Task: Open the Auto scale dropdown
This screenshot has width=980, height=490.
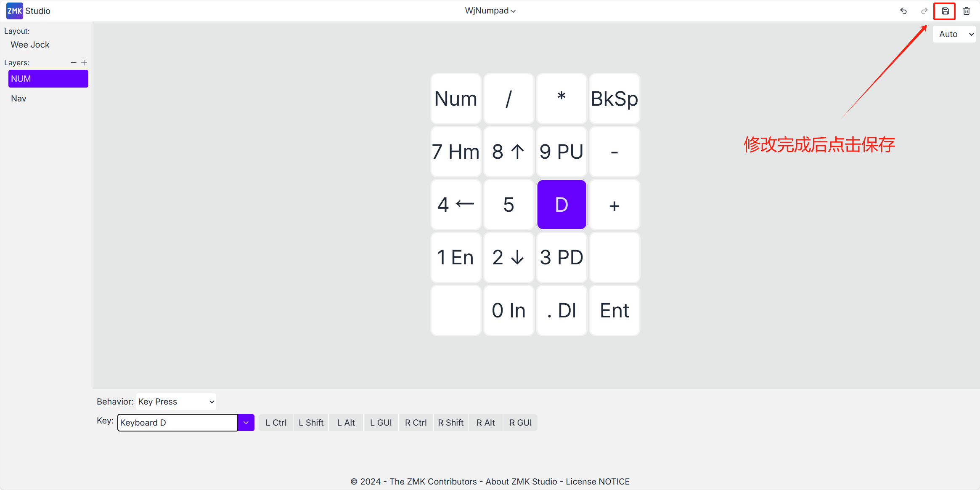Action: tap(954, 34)
